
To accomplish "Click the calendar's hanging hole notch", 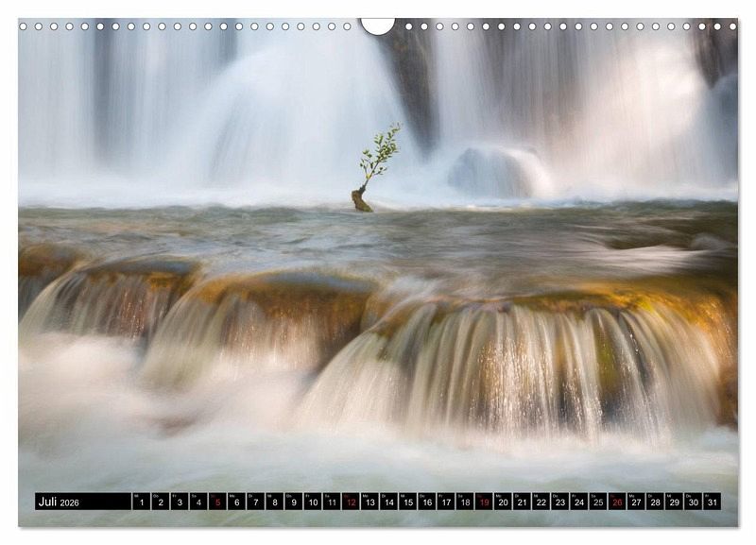I will [378, 26].
